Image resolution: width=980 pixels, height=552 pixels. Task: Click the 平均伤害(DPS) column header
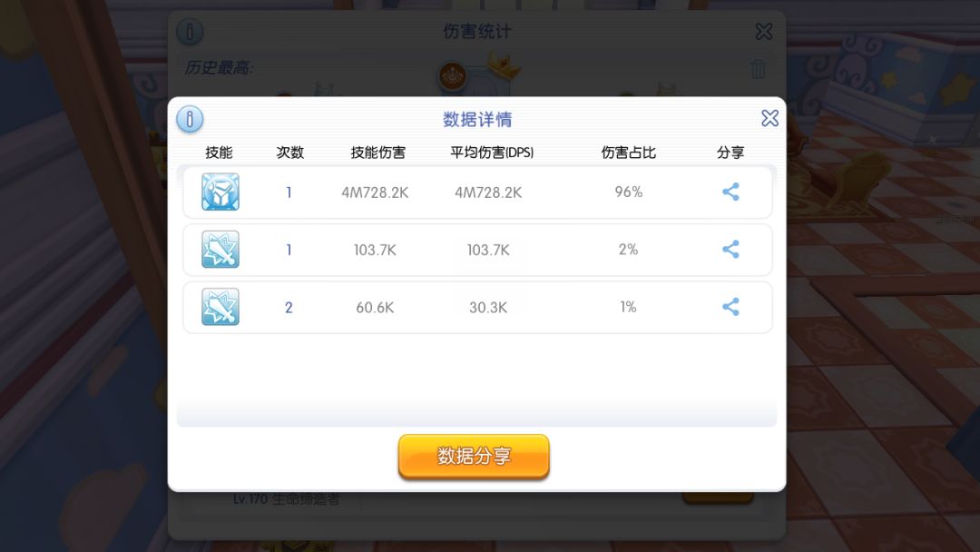pos(492,153)
